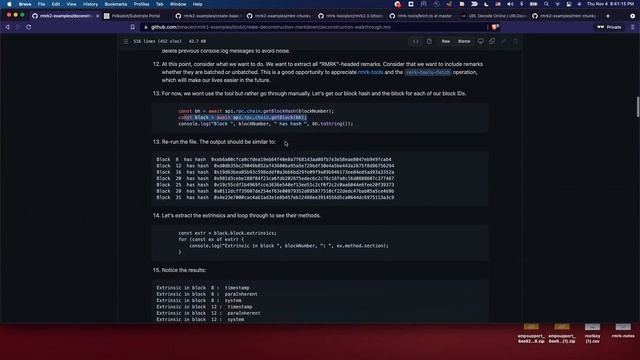Click the getBlockHash code line
The height and width of the screenshot is (360, 640).
tap(256, 111)
